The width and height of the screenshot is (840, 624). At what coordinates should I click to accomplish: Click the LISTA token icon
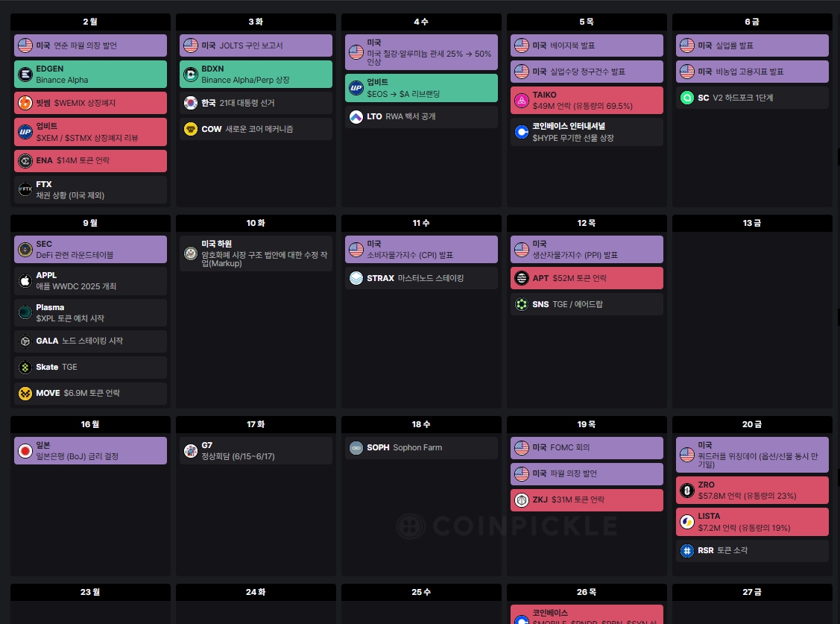pyautogui.click(x=687, y=522)
